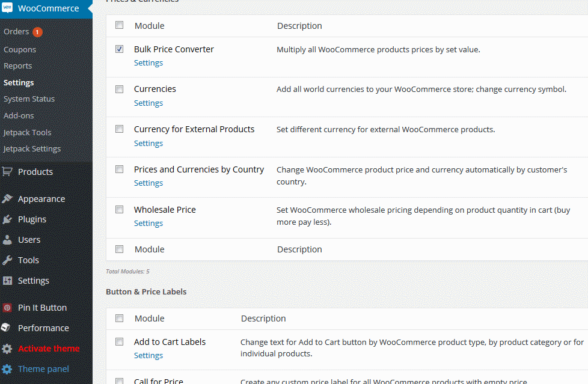This screenshot has width=588, height=384.
Task: Enable the Wholesale Price module checkbox
Action: point(119,209)
